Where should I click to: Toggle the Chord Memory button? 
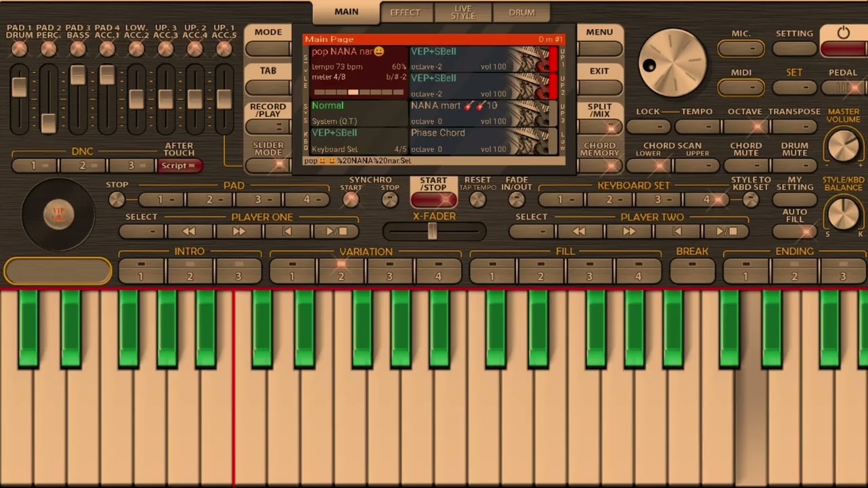(x=599, y=165)
